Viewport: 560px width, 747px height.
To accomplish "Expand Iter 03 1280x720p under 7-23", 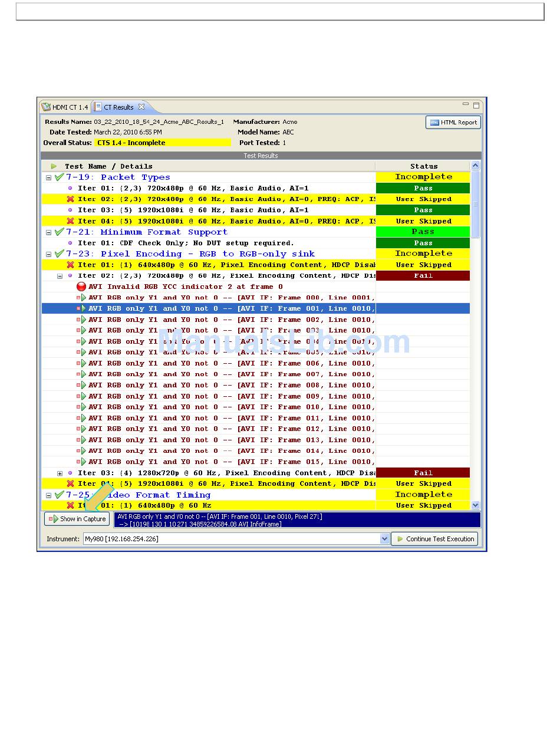I will pos(60,473).
